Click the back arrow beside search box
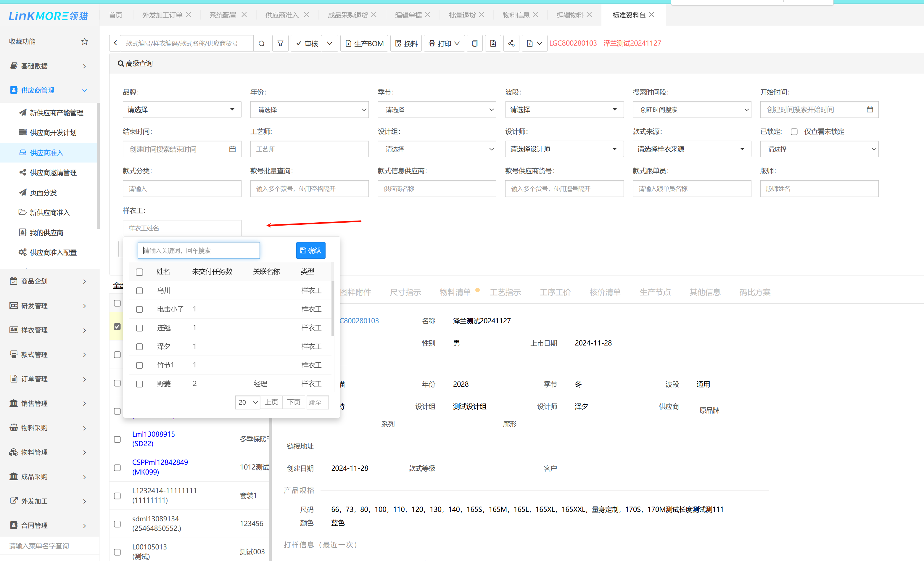 pyautogui.click(x=115, y=43)
